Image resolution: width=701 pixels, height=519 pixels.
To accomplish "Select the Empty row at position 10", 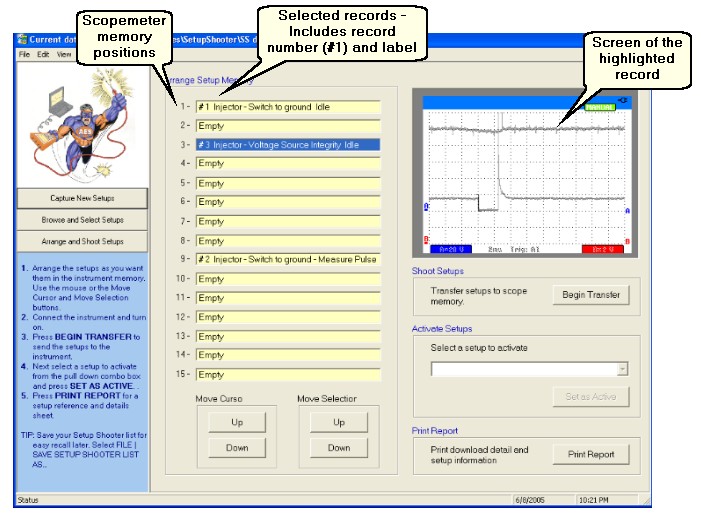I will (288, 279).
